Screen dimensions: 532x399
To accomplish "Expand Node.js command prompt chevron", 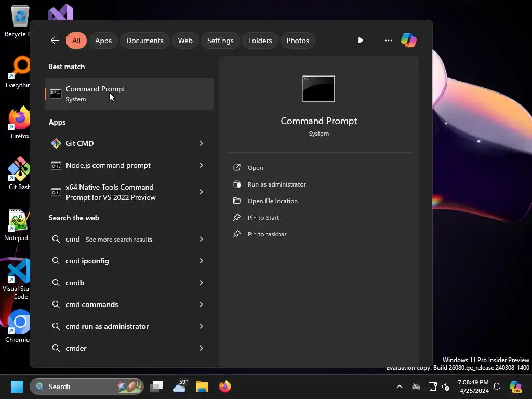I will 201,165.
